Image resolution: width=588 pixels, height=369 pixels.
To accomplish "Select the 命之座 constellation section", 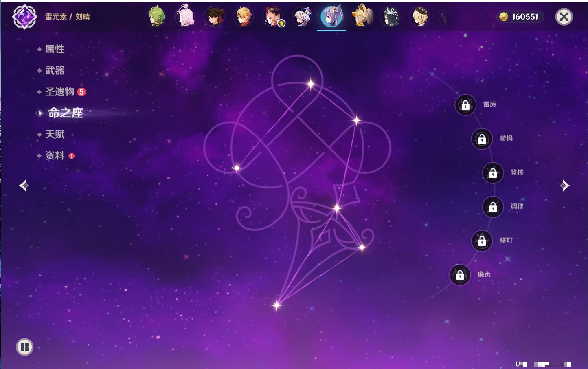I will (x=65, y=113).
